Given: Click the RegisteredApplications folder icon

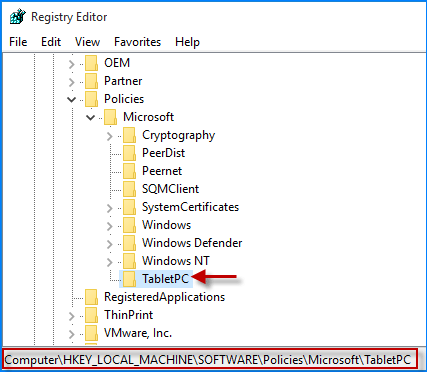Looking at the screenshot, I should click(91, 297).
